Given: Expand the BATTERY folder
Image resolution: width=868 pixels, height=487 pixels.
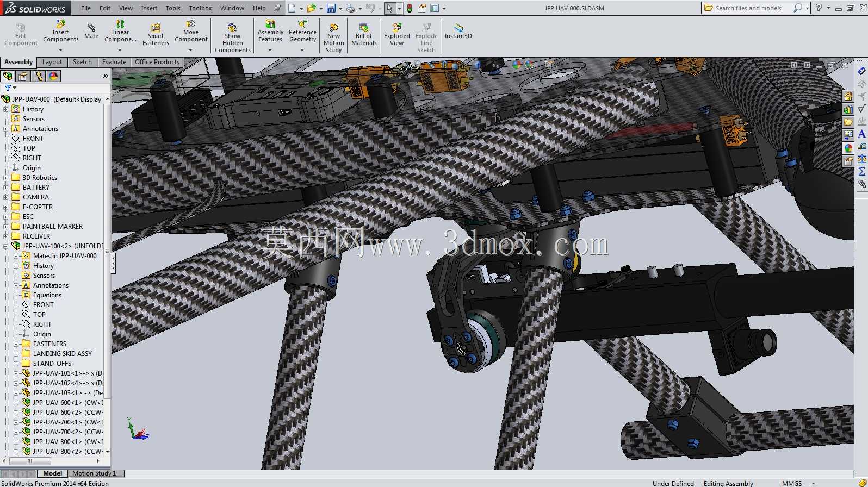Looking at the screenshot, I should (x=6, y=188).
